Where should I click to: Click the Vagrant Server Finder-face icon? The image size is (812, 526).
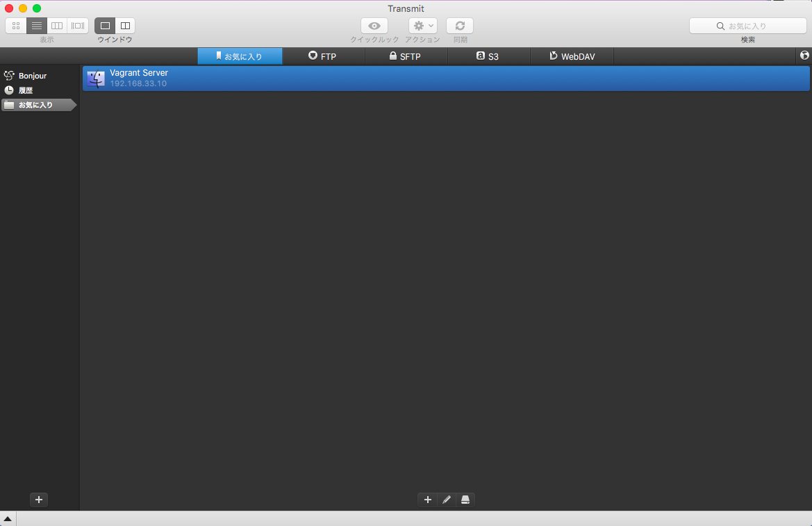tap(96, 79)
